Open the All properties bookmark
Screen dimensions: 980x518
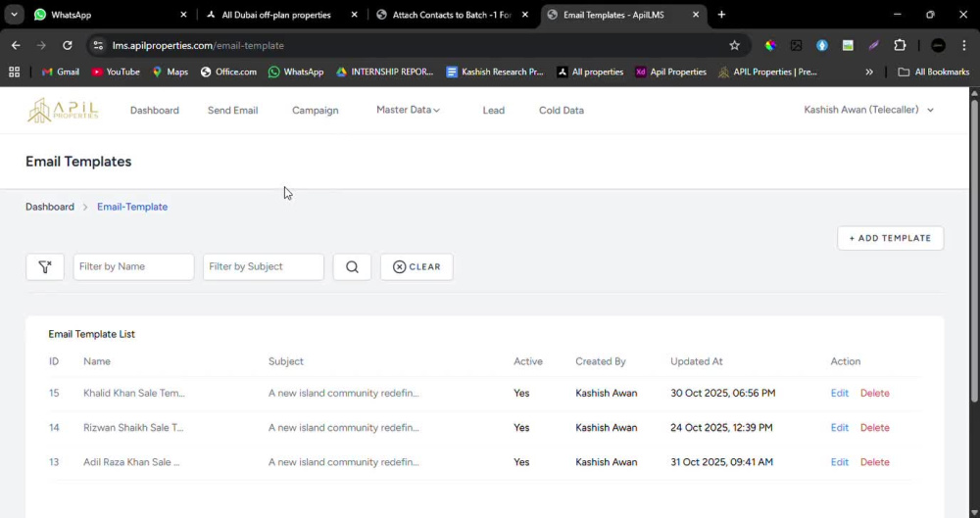pos(590,71)
